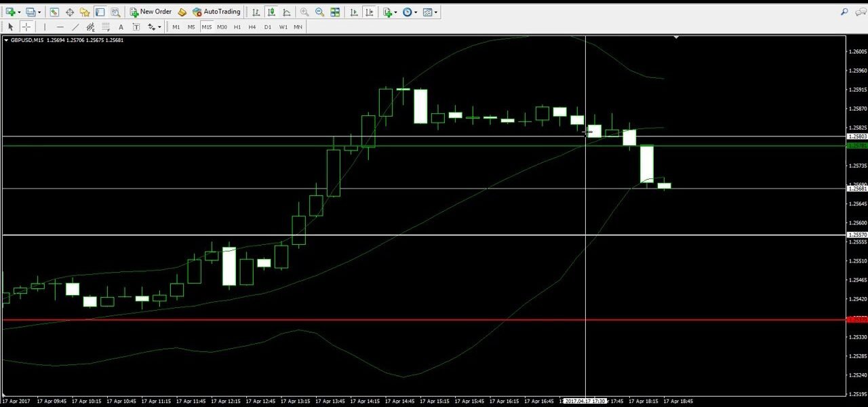Open the indicators list dropdown
The height and width of the screenshot is (407, 868).
[x=396, y=12]
